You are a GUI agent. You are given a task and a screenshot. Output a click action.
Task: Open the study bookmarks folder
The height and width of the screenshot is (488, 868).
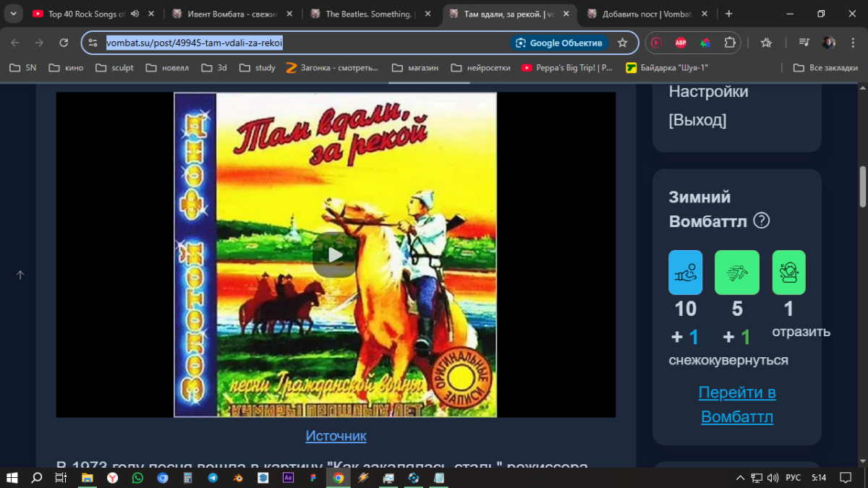[257, 68]
